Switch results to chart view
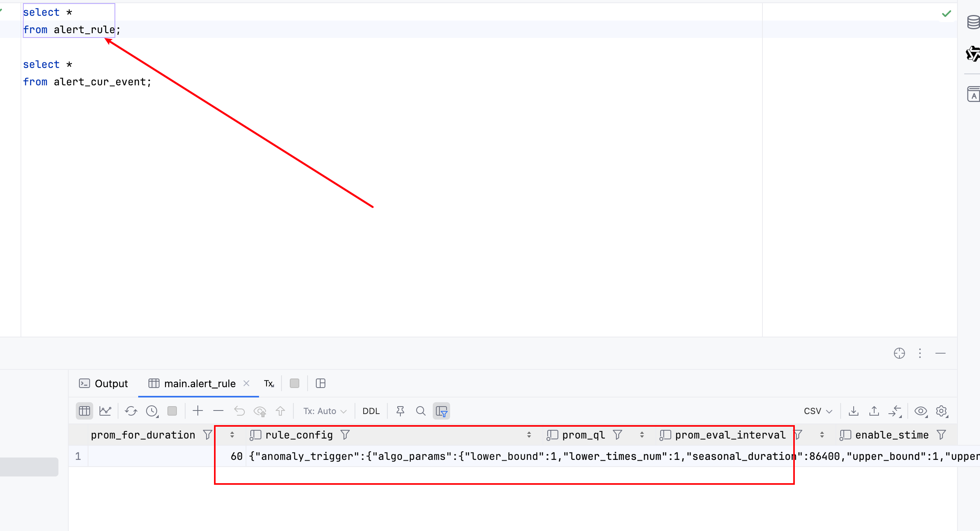Viewport: 980px width, 531px height. point(105,411)
